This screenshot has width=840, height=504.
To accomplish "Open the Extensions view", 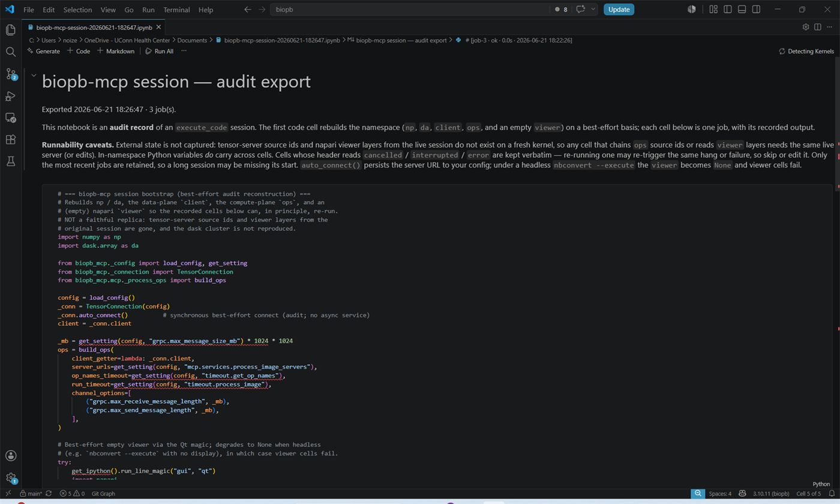I will coord(11,139).
